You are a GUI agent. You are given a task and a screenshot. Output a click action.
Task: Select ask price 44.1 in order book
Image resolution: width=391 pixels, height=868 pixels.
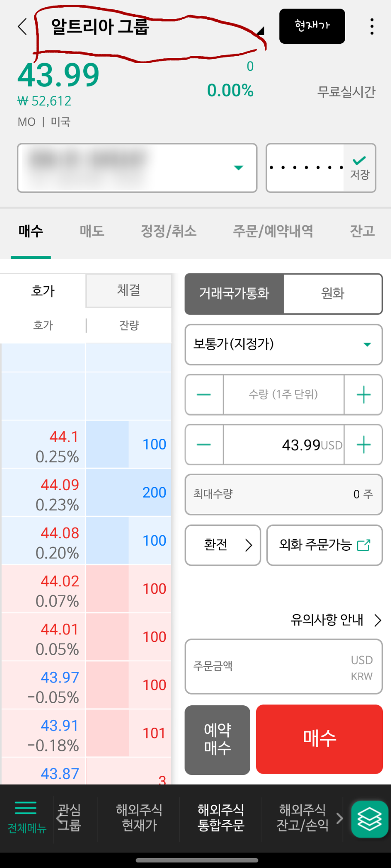click(x=43, y=445)
